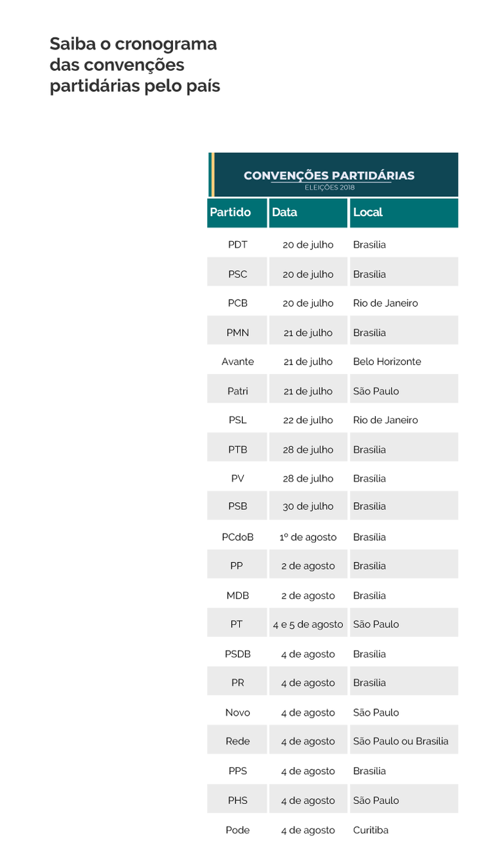
Task: Select the Pode party name
Action: coord(237,831)
